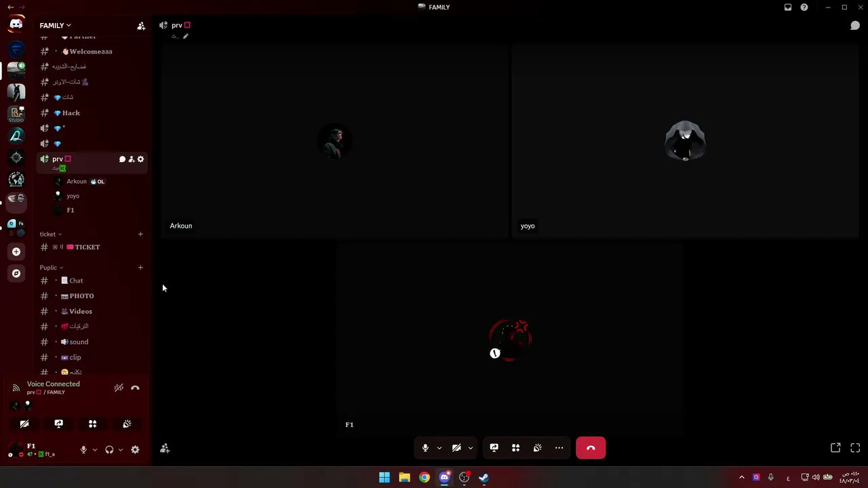Open prv channel settings gear
This screenshot has height=488, width=868.
(140, 159)
